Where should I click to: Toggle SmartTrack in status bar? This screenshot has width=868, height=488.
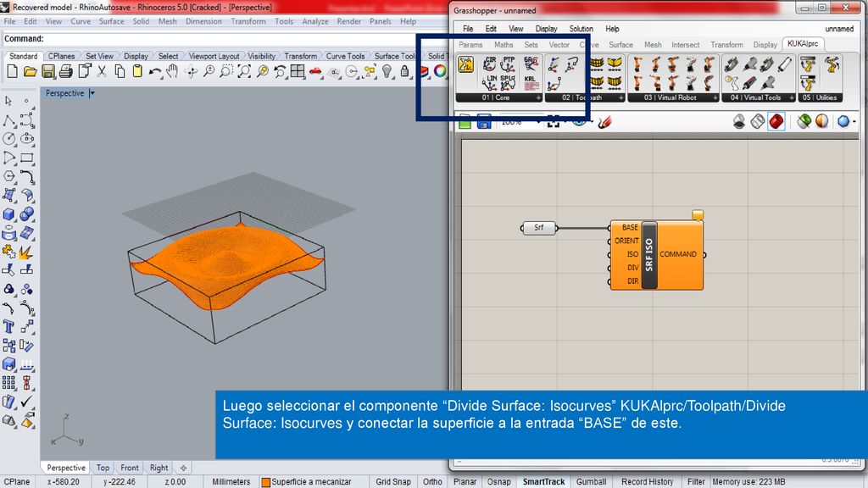click(x=543, y=482)
